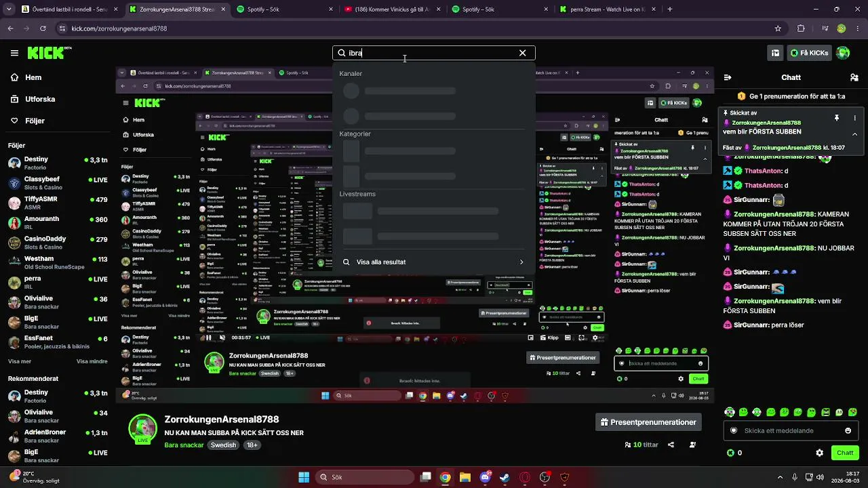Collapse the chat panel using the arrow icon
Viewport: 868px width, 488px height.
[x=728, y=78]
